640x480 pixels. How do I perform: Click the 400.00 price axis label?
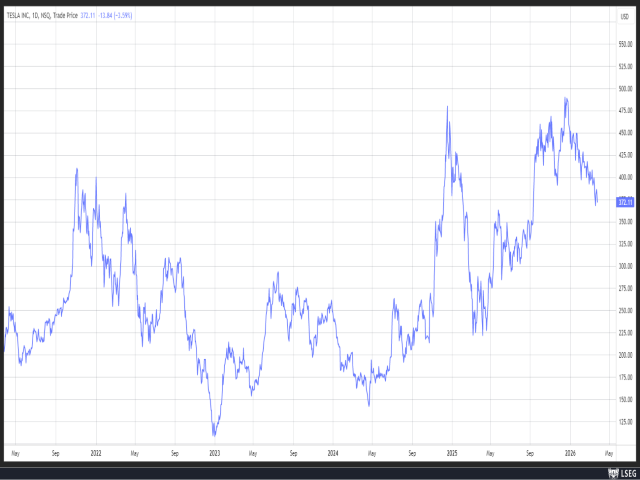pos(626,178)
